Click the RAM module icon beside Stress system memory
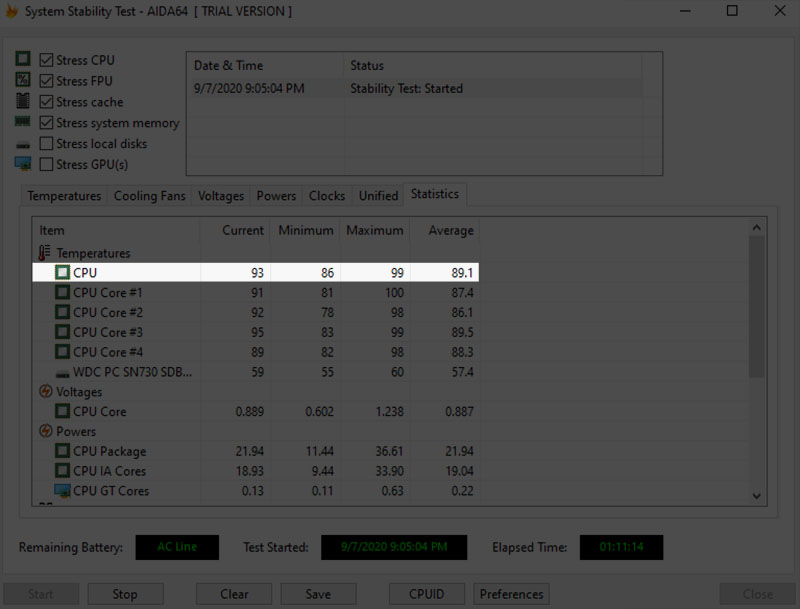Image resolution: width=800 pixels, height=609 pixels. [23, 121]
